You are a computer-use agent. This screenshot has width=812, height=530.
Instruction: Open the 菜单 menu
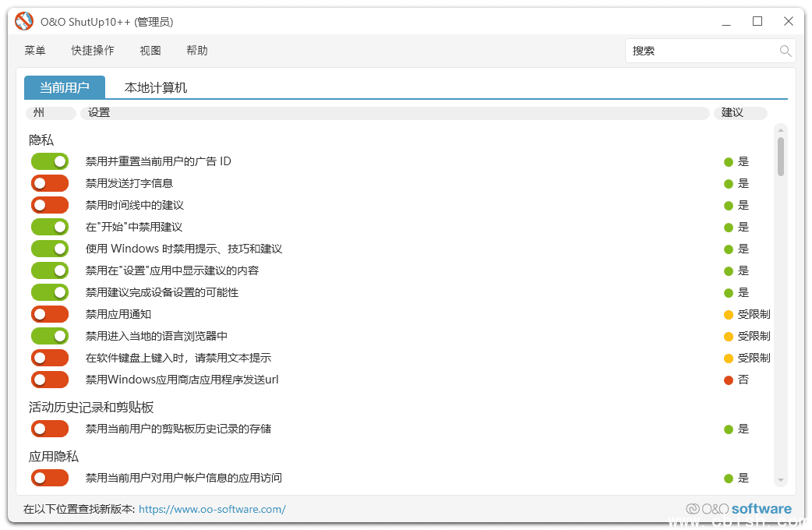tap(34, 50)
